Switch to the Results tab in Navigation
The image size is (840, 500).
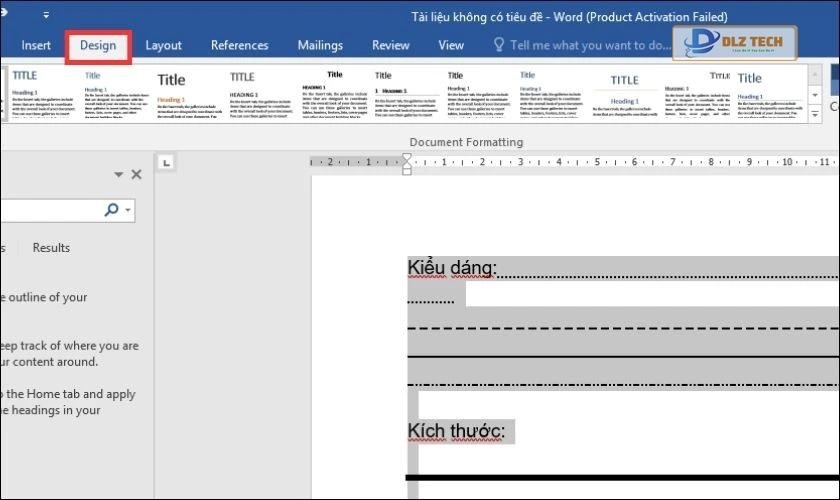click(x=51, y=247)
